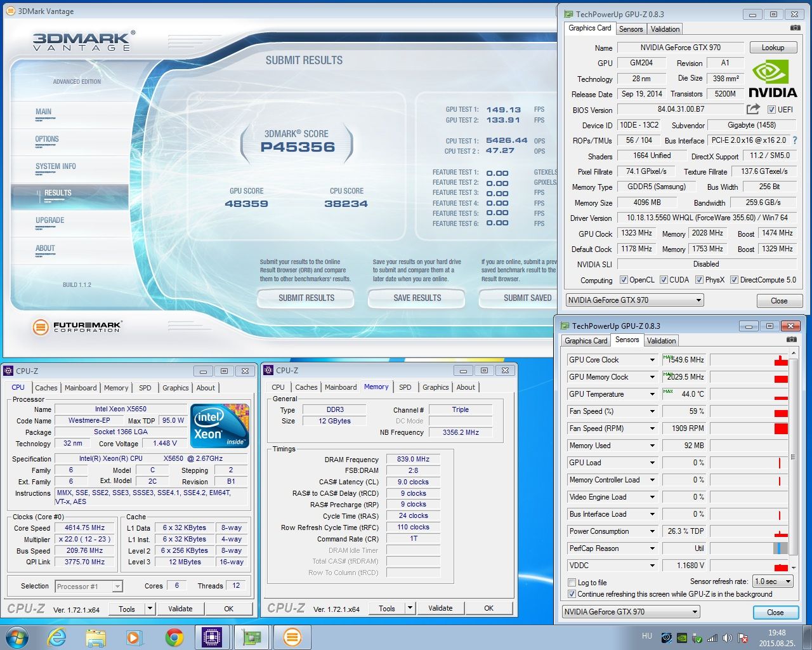Screen dimensions: 812x650
Task: Click the Submit Saved button
Action: 518,298
